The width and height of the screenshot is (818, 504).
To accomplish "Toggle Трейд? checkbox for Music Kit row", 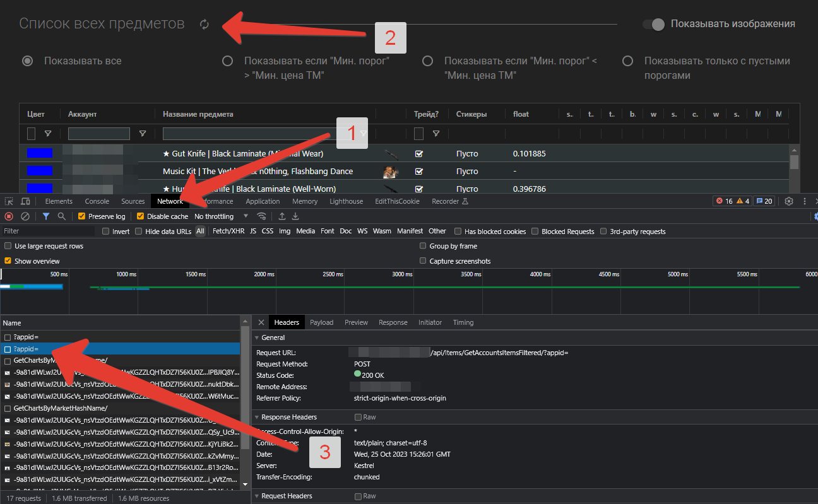I will click(418, 172).
